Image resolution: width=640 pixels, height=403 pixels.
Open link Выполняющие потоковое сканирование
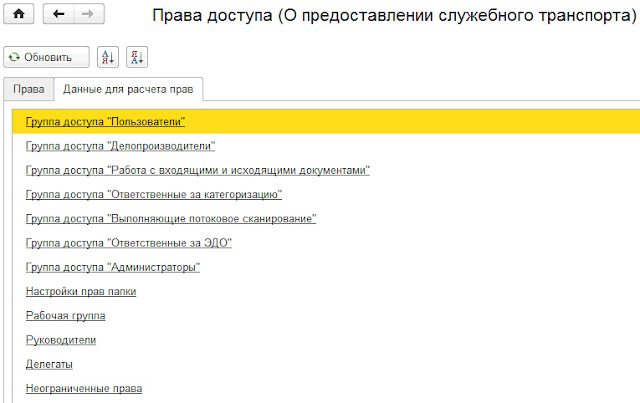[171, 218]
